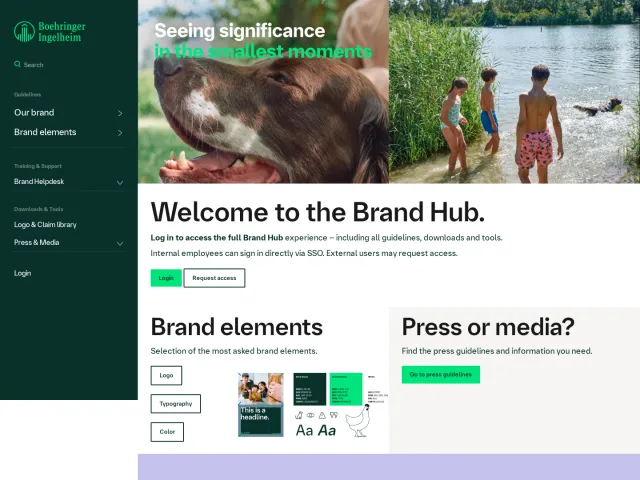Click the warning triangle icon sample
Screen dimensions: 640x480
322,415
